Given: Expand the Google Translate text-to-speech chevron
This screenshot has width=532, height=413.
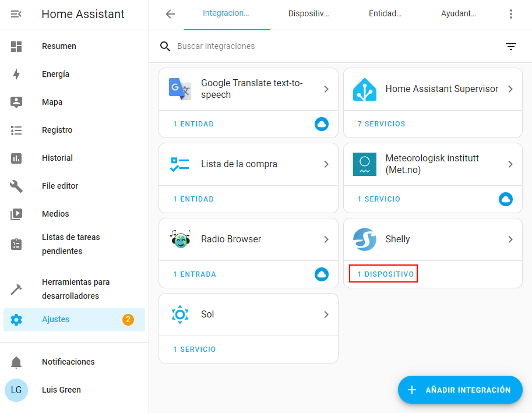Looking at the screenshot, I should (326, 89).
